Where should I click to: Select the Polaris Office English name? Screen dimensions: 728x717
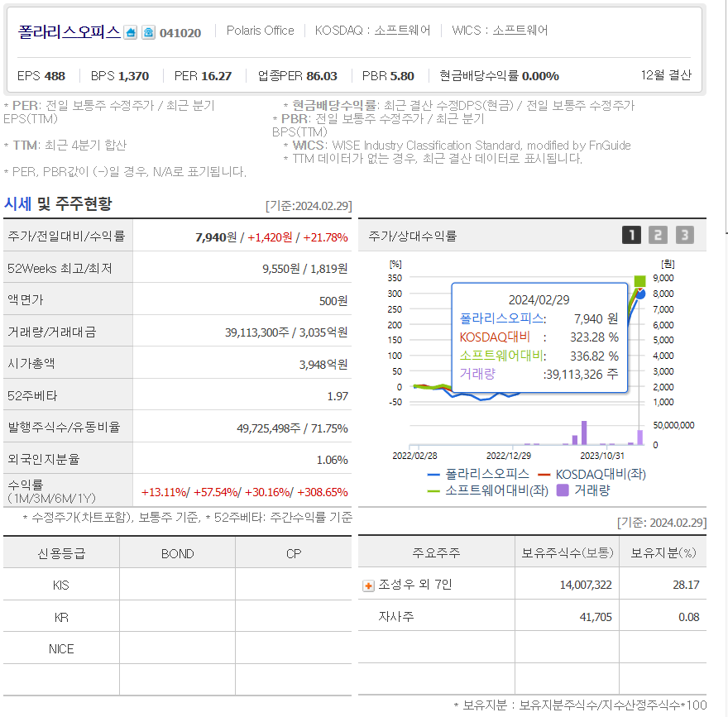260,31
